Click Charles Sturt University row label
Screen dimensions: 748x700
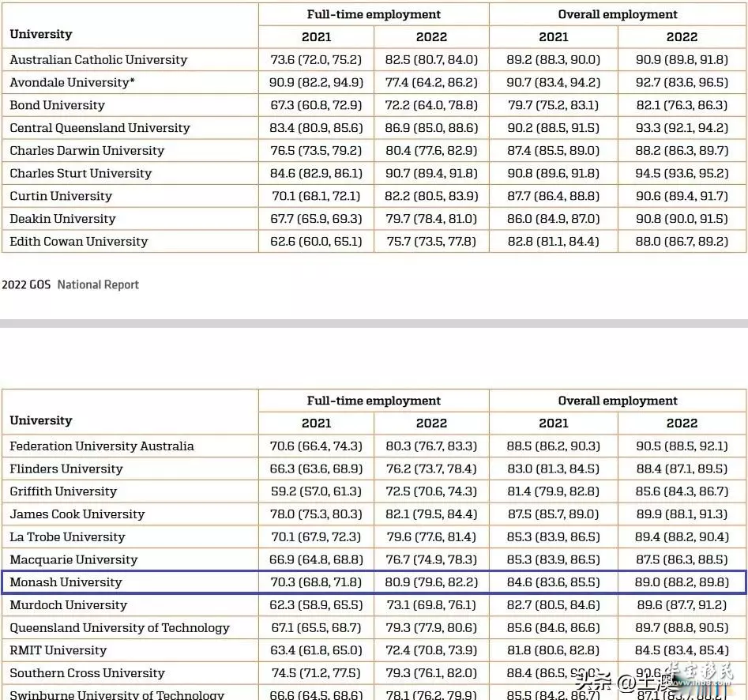pyautogui.click(x=81, y=173)
